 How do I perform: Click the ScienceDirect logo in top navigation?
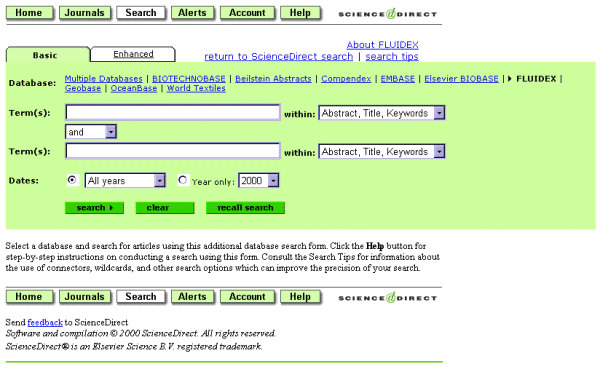(x=387, y=14)
